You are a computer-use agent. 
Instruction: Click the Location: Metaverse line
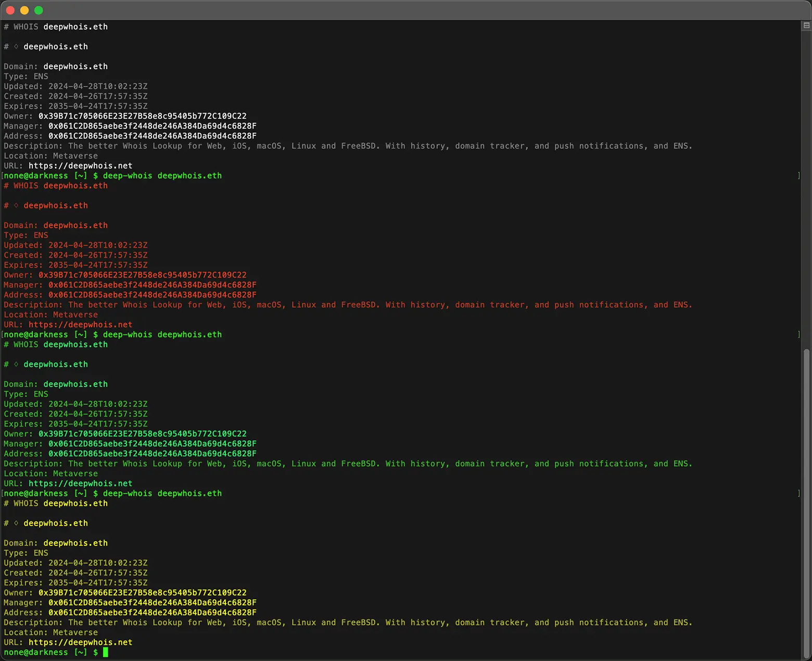tap(50, 155)
